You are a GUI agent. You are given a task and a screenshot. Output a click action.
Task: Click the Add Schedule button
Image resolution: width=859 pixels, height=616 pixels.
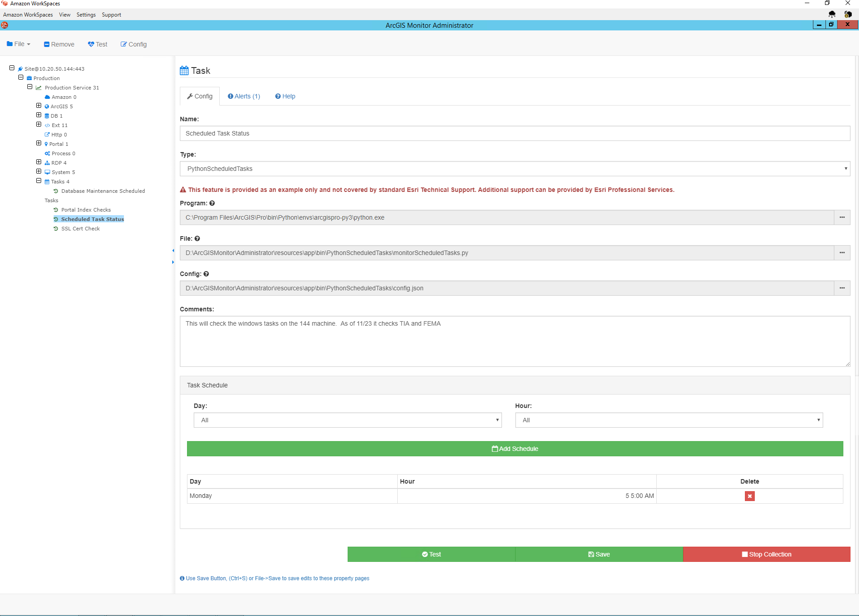[515, 449]
